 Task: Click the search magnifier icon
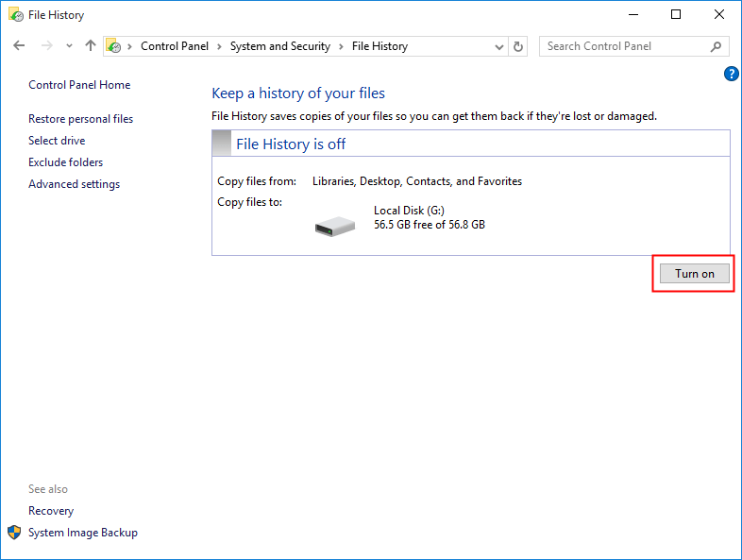point(717,46)
